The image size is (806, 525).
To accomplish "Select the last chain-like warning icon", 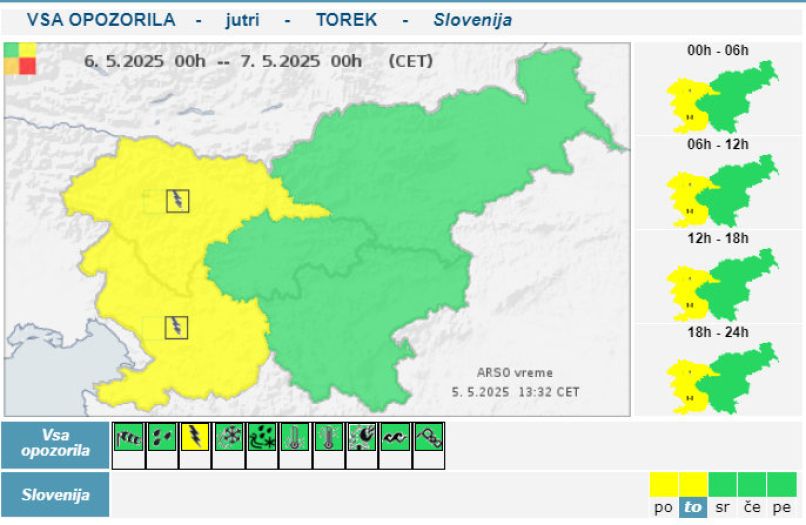I will (429, 437).
